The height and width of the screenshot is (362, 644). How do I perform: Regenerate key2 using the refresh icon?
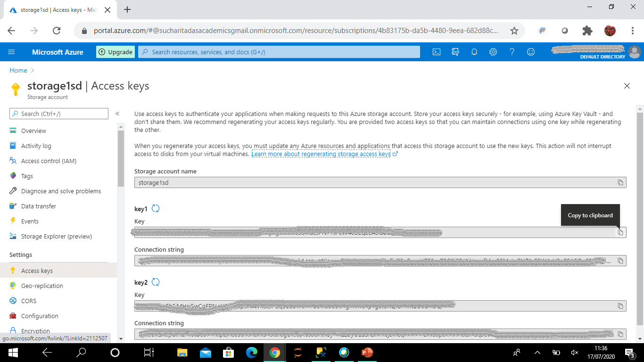point(156,281)
